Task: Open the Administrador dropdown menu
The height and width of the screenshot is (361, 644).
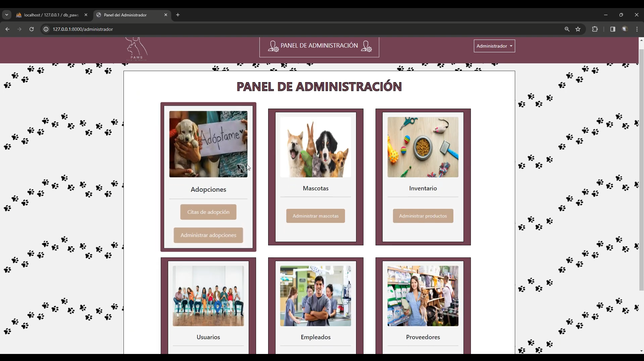Action: pyautogui.click(x=494, y=46)
